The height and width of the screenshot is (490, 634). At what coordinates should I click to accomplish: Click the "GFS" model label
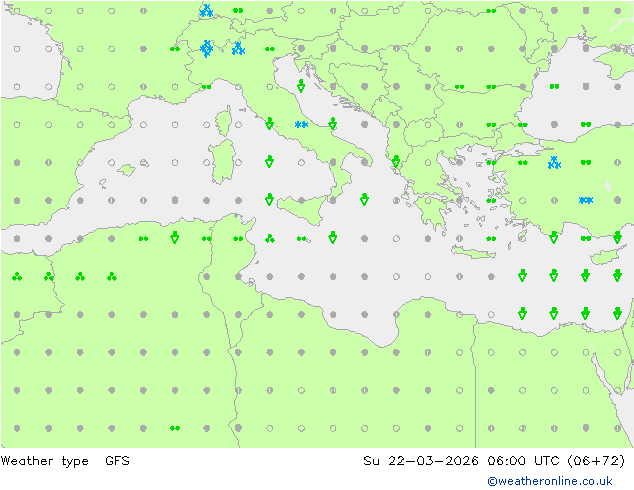[117, 460]
